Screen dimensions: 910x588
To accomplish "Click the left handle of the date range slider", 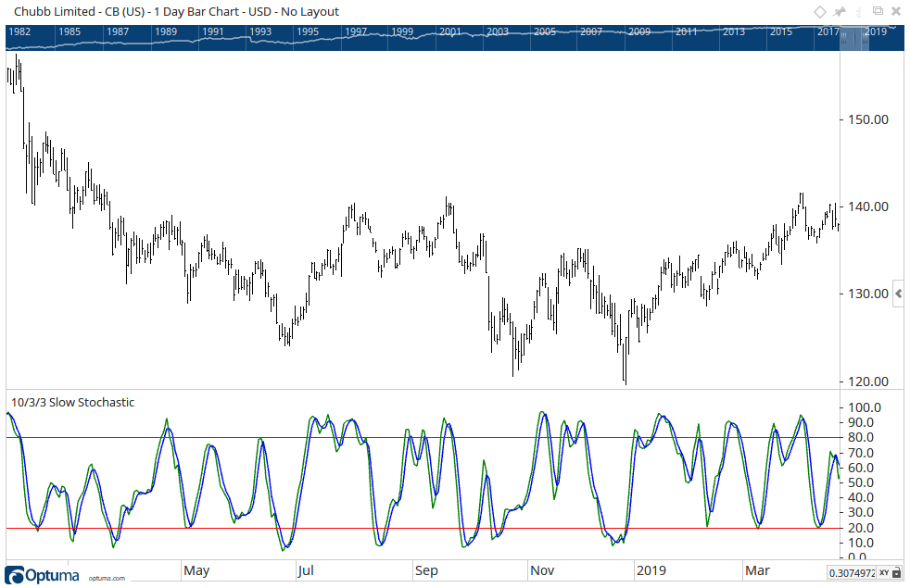I will coord(844,38).
